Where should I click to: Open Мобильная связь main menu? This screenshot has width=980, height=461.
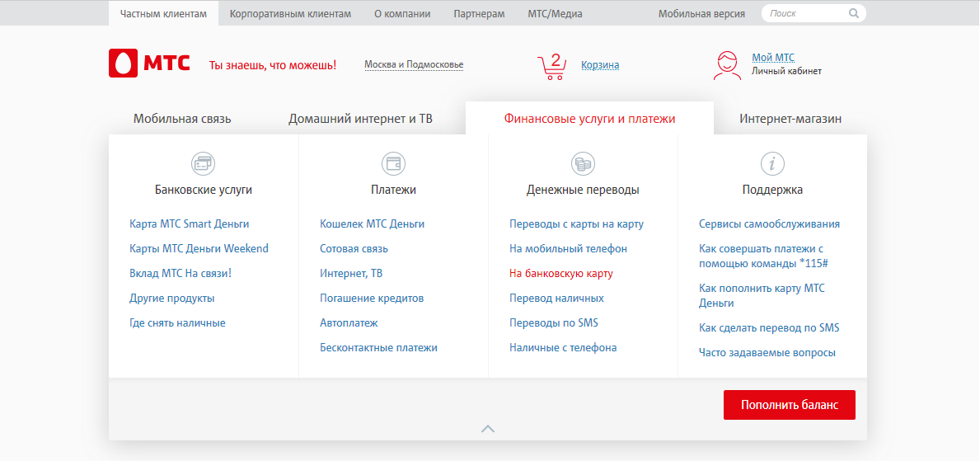[x=182, y=119]
